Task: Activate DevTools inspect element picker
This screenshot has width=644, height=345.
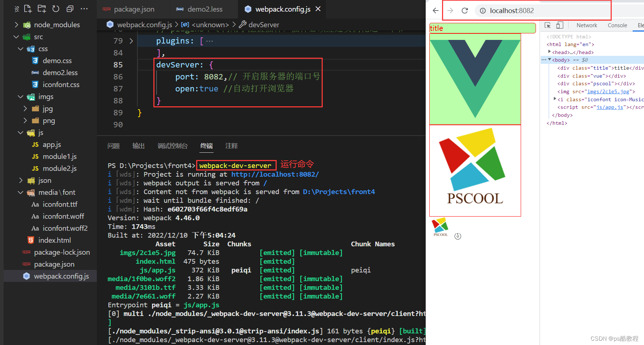Action: coord(548,25)
